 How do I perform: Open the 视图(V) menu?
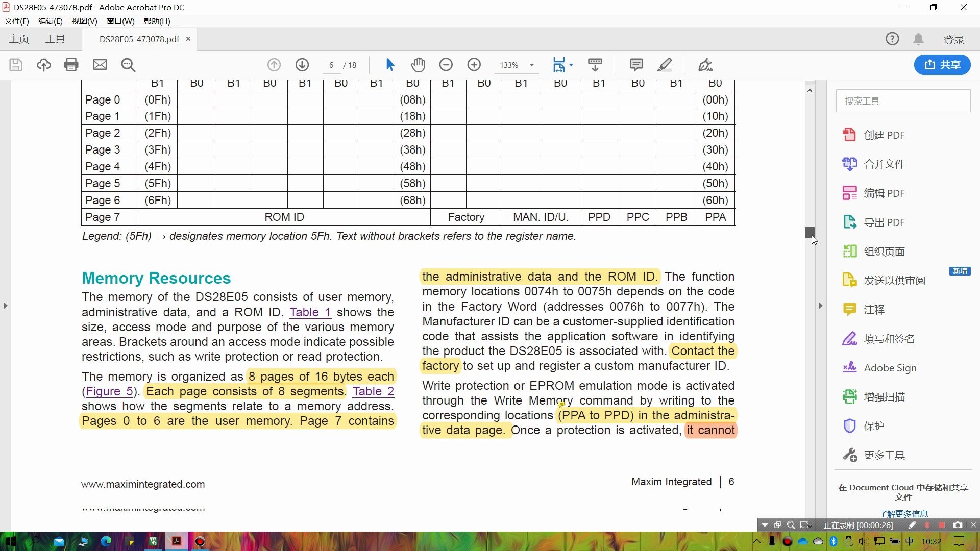coord(84,21)
